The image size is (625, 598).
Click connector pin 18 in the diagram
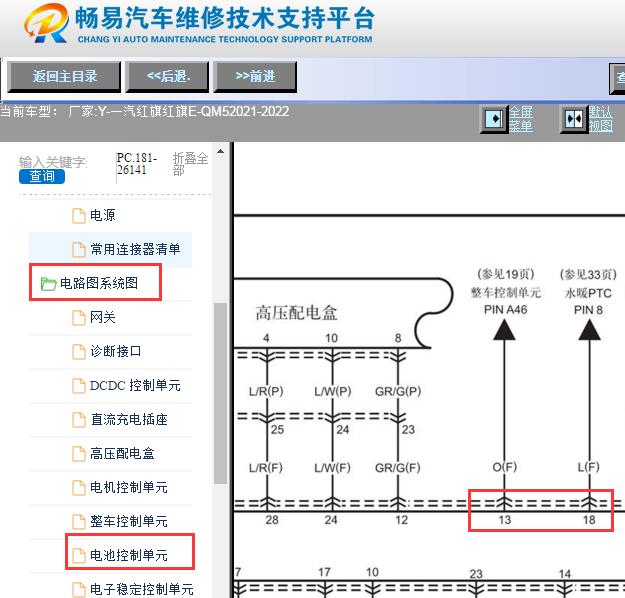point(589,520)
